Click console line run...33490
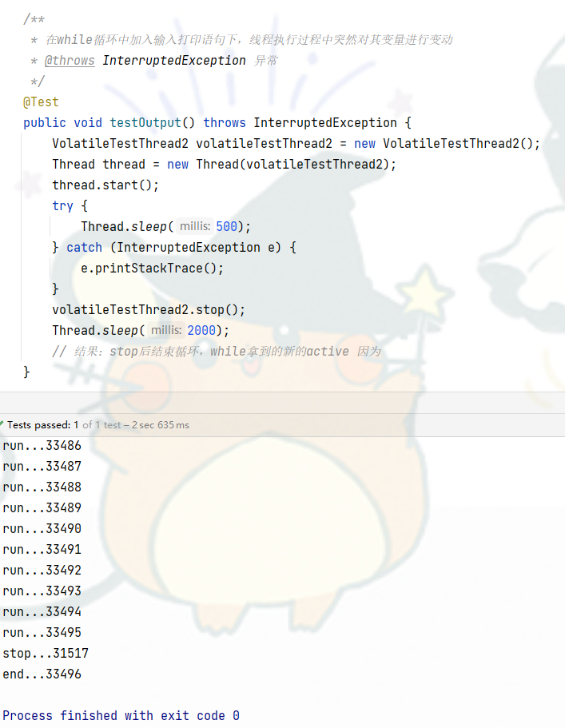 click(42, 529)
